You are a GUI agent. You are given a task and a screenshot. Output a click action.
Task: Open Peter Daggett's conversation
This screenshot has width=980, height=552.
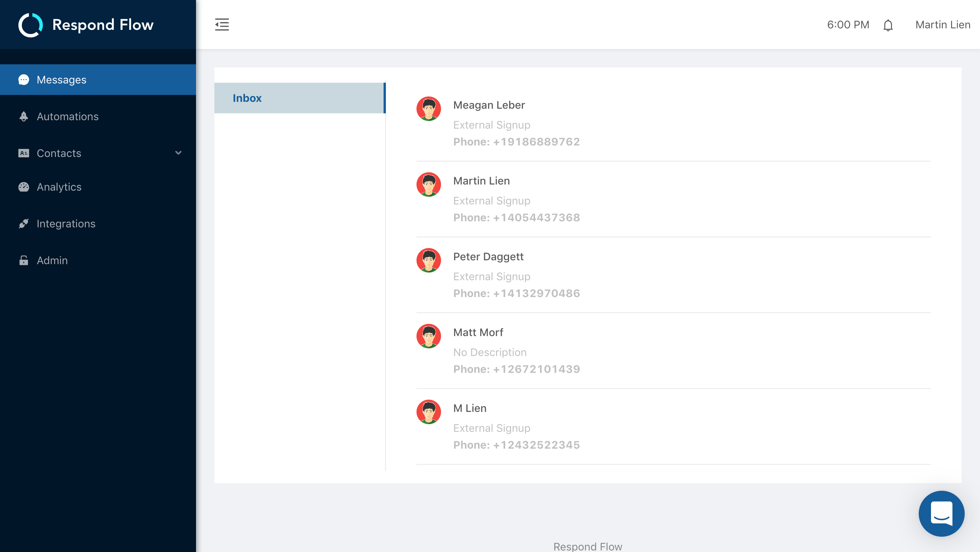[488, 257]
